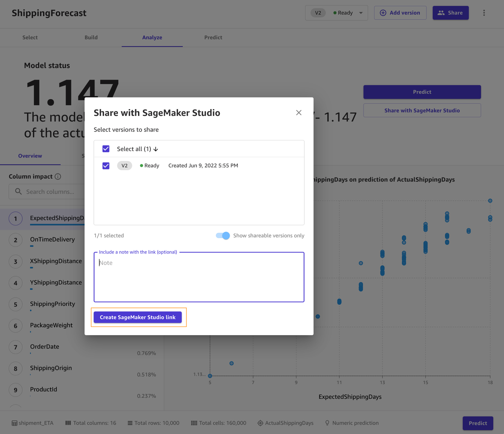Select rank 6 circle for PackageWeight
504x434 pixels.
16,326
